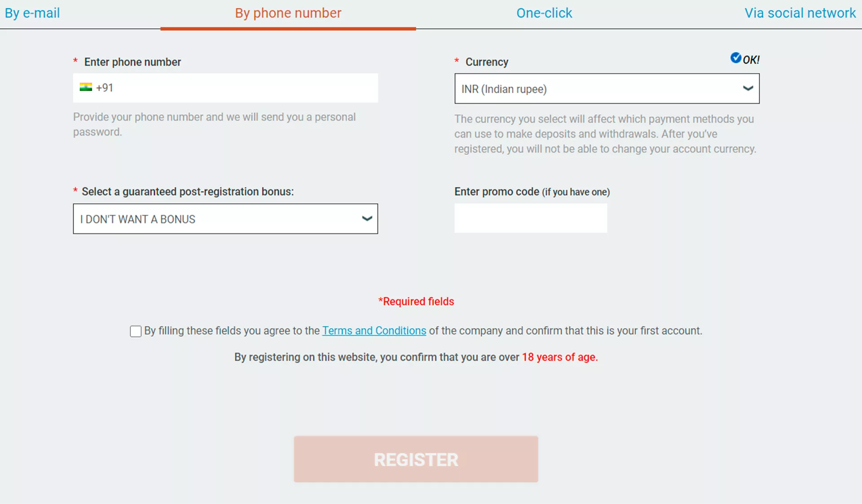Select INR Indian rupee currency option
The height and width of the screenshot is (504, 862).
pos(607,89)
